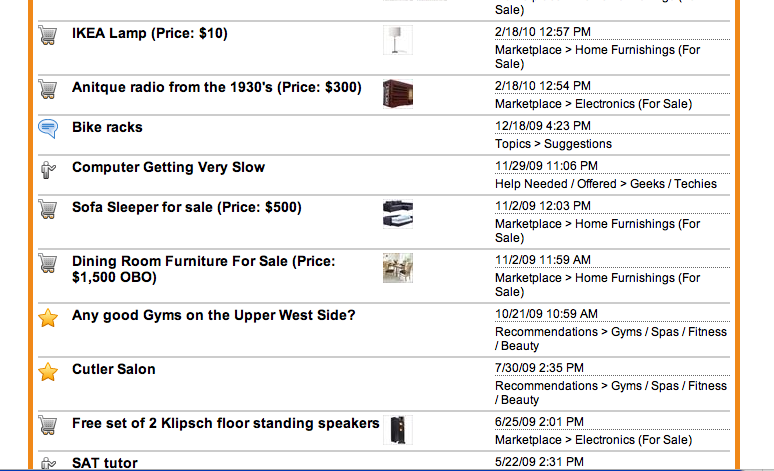View the sofa sleeper thumbnail image
The image size is (774, 471).
point(397,214)
